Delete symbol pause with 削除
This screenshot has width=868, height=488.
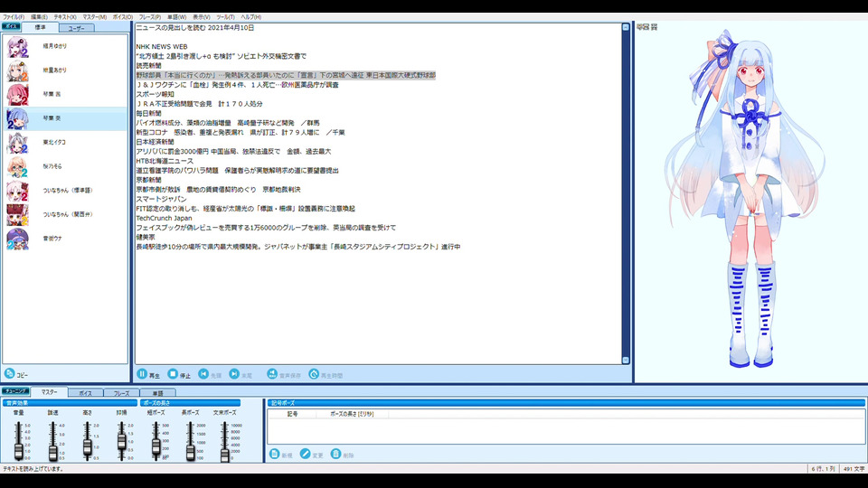click(x=342, y=455)
